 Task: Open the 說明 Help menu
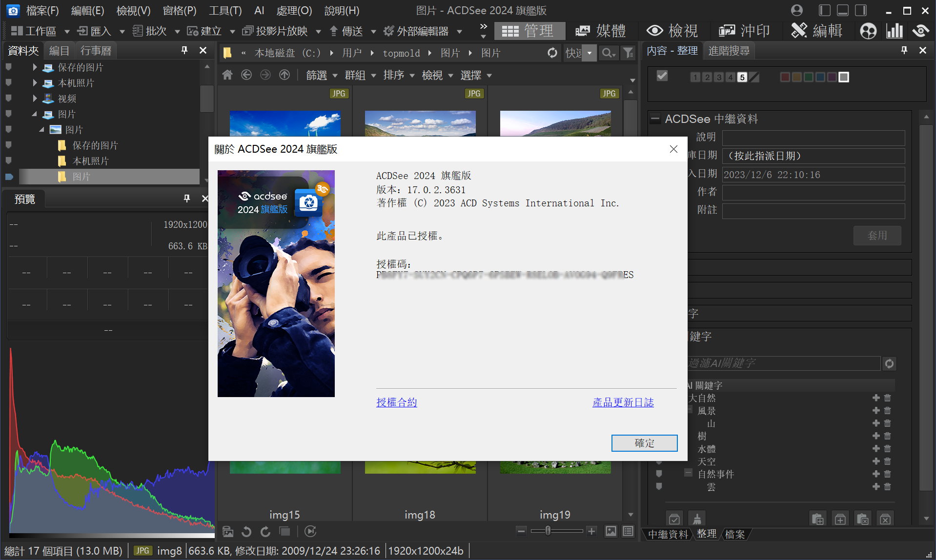[342, 10]
